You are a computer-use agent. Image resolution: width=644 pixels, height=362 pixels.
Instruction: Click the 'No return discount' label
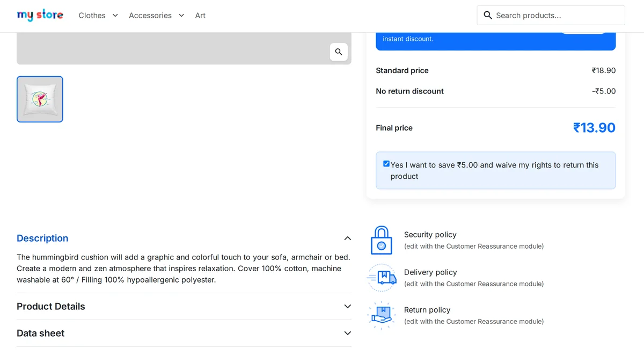click(409, 91)
